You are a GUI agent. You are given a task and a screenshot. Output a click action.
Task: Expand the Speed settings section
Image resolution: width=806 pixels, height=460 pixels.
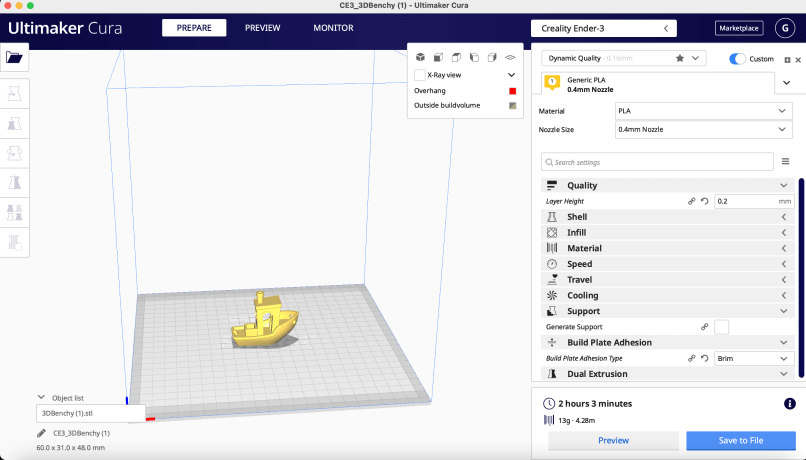pyautogui.click(x=668, y=264)
